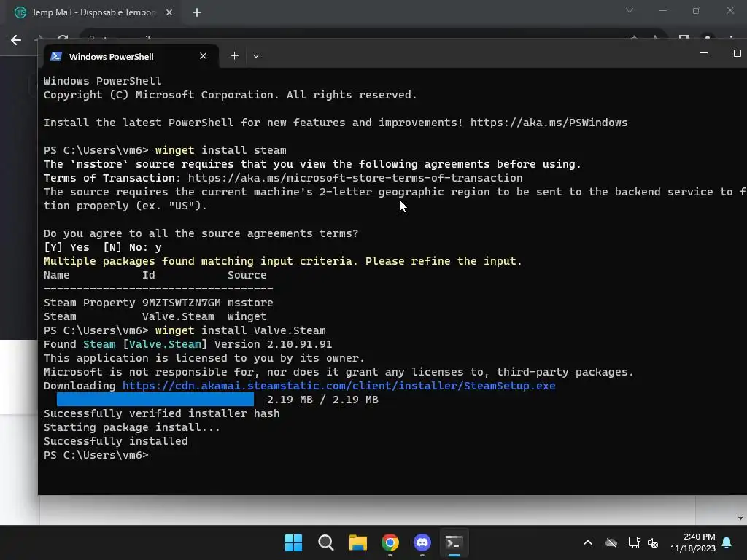Open the clock showing 2:40 PM

693,542
